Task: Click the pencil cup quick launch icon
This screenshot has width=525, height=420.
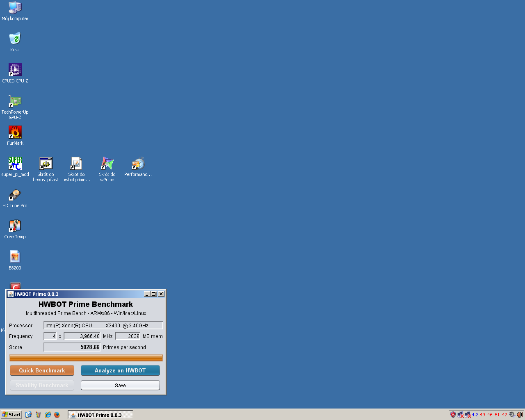Action: point(38,415)
